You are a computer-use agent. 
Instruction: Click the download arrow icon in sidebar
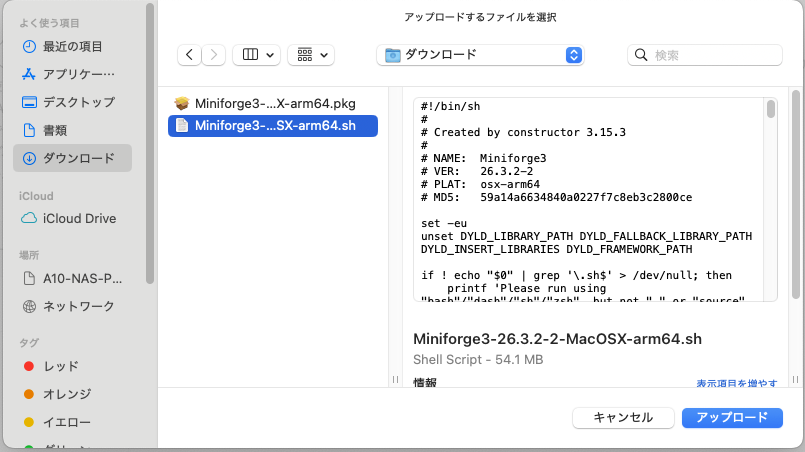(x=29, y=158)
